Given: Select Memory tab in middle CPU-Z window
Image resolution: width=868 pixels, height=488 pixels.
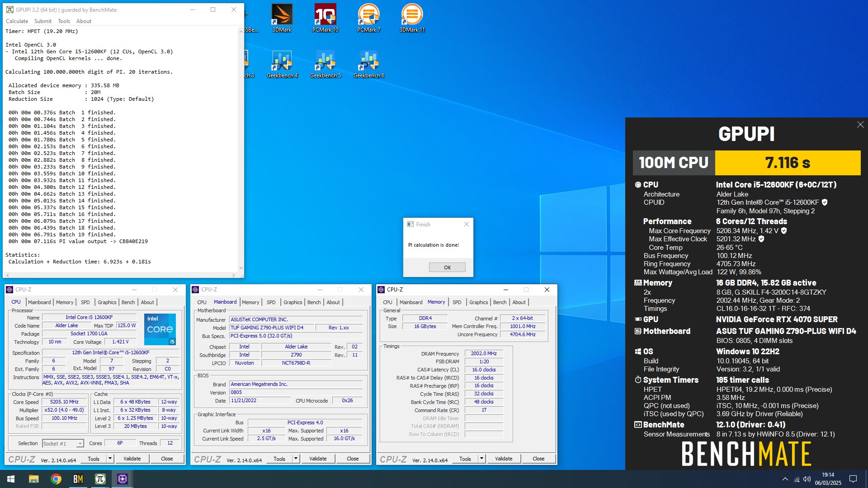Looking at the screenshot, I should 250,302.
